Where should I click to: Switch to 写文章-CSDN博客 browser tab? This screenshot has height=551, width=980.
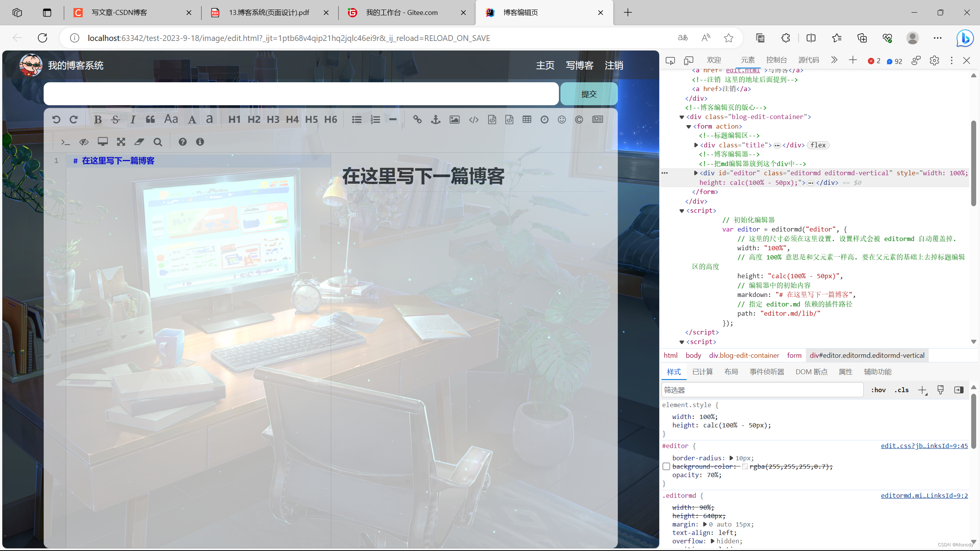(x=132, y=13)
